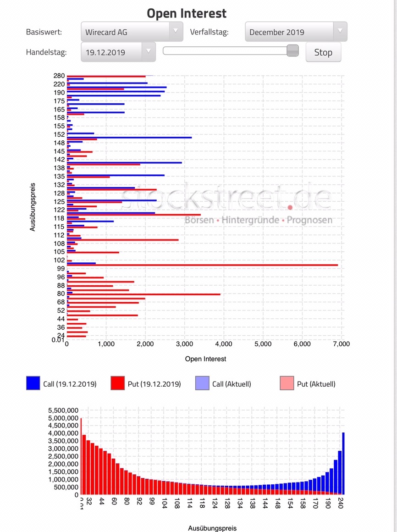The image size is (397, 532).
Task: Click the red dot in the stockstreet.de watermark
Action: 290,208
